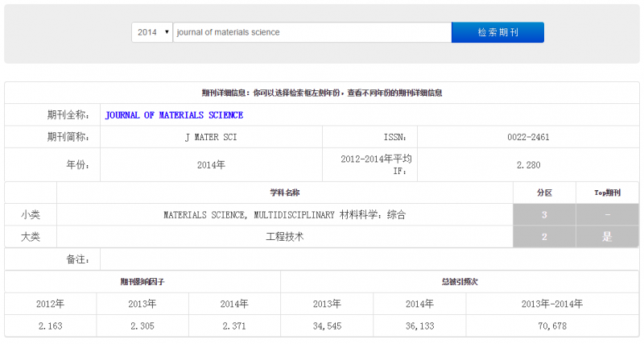The width and height of the screenshot is (644, 344).
Task: Click the total citations 70,678
Action: pos(552,326)
